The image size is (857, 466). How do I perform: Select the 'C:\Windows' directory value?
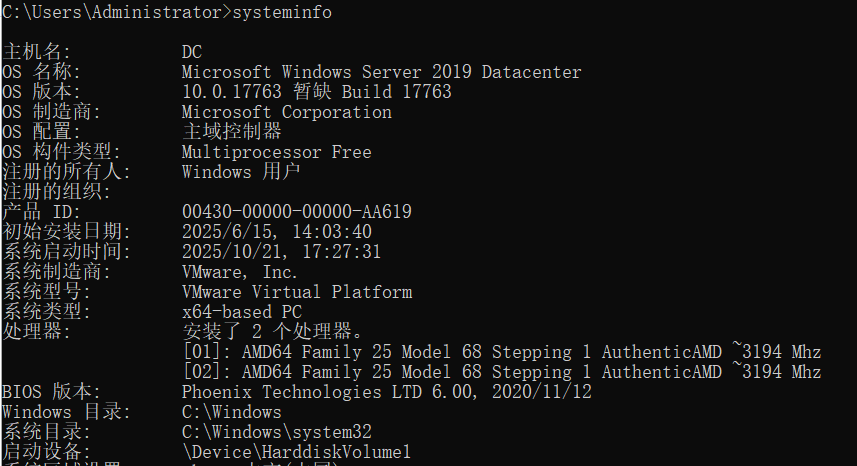point(232,412)
